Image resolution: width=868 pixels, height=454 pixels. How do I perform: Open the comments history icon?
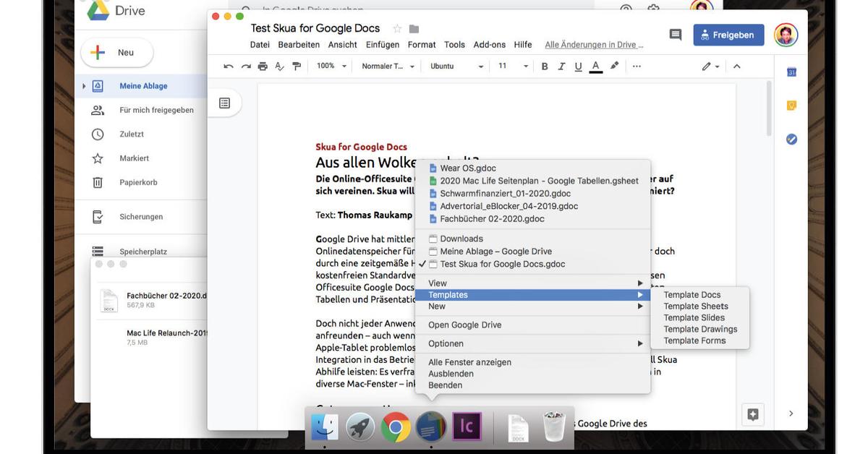[676, 35]
